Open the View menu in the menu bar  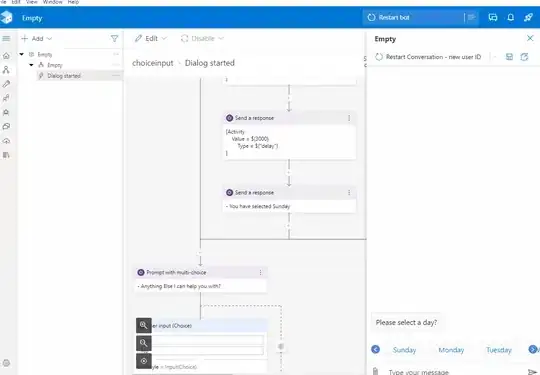point(31,2)
